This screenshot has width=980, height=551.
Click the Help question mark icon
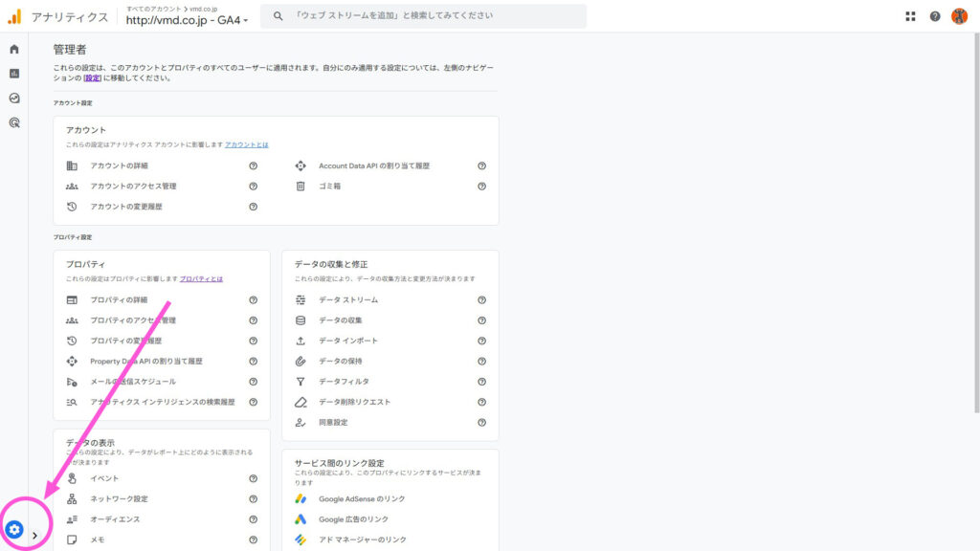(x=935, y=15)
